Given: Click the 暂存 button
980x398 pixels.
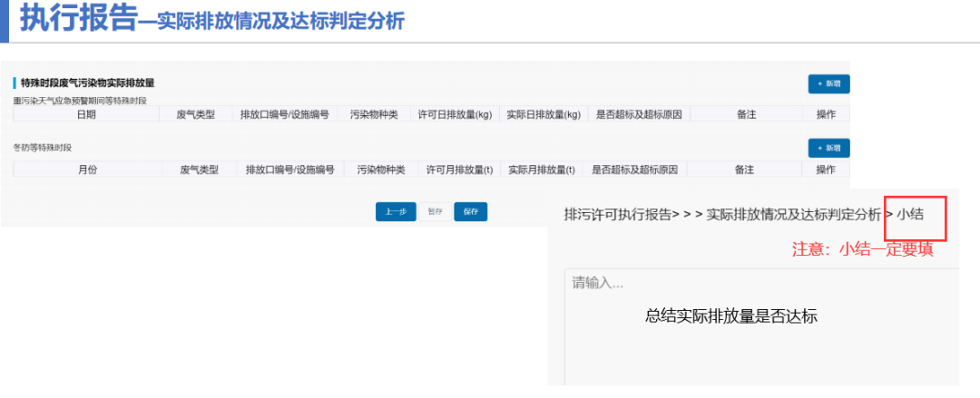Looking at the screenshot, I should point(435,212).
